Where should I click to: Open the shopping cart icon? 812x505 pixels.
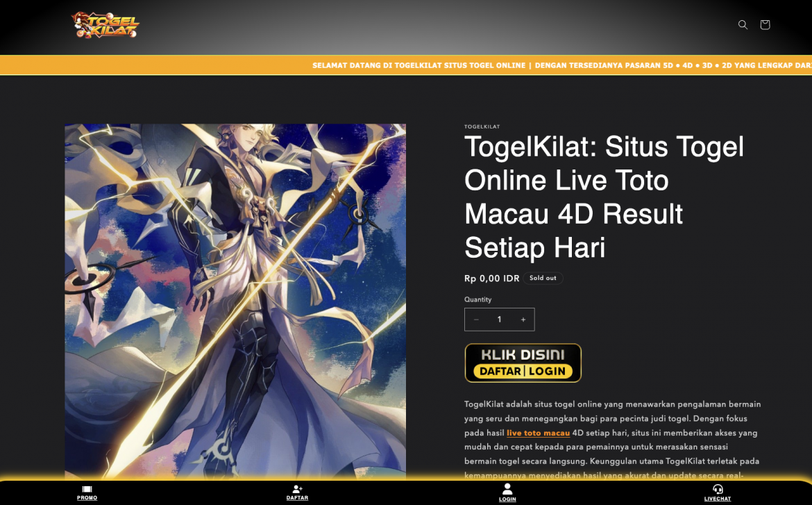765,25
